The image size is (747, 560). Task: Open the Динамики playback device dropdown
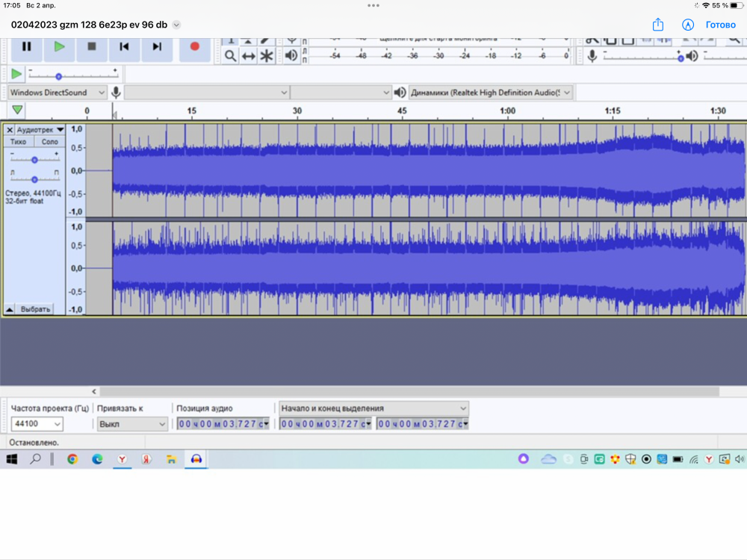(x=491, y=93)
